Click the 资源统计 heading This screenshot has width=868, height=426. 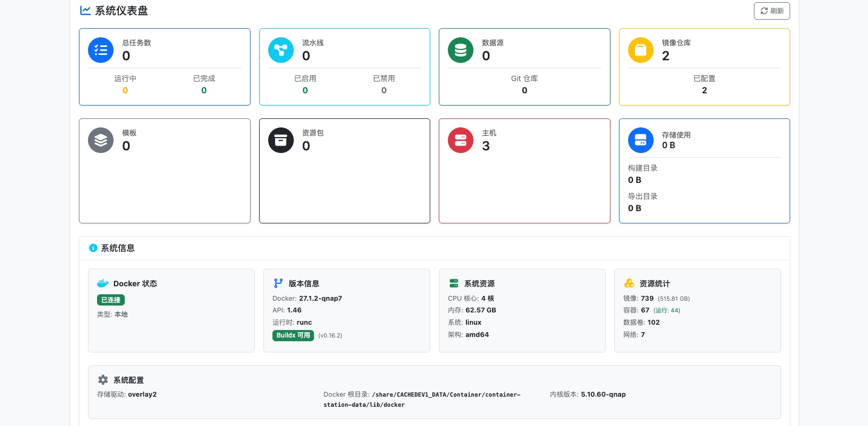click(x=655, y=284)
